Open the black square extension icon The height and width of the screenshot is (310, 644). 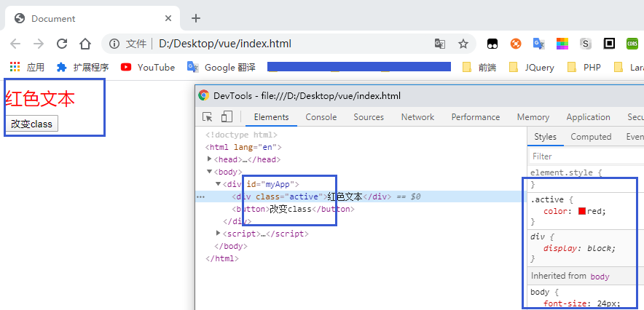pyautogui.click(x=609, y=44)
